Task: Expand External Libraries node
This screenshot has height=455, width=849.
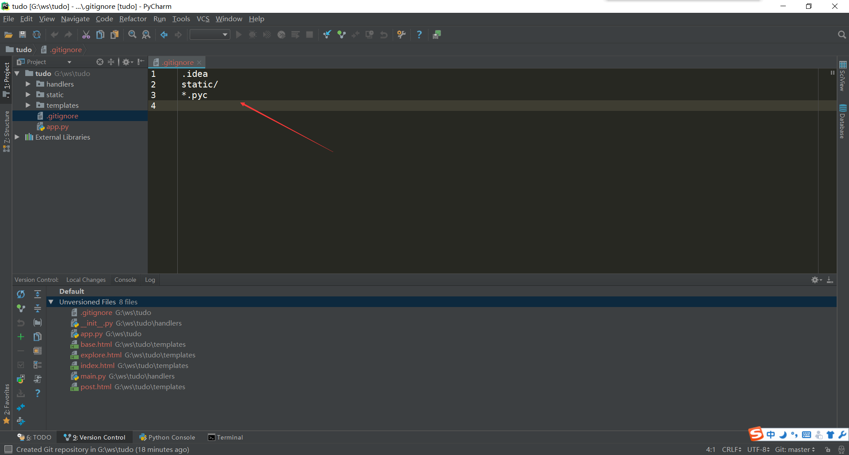Action: pyautogui.click(x=17, y=138)
